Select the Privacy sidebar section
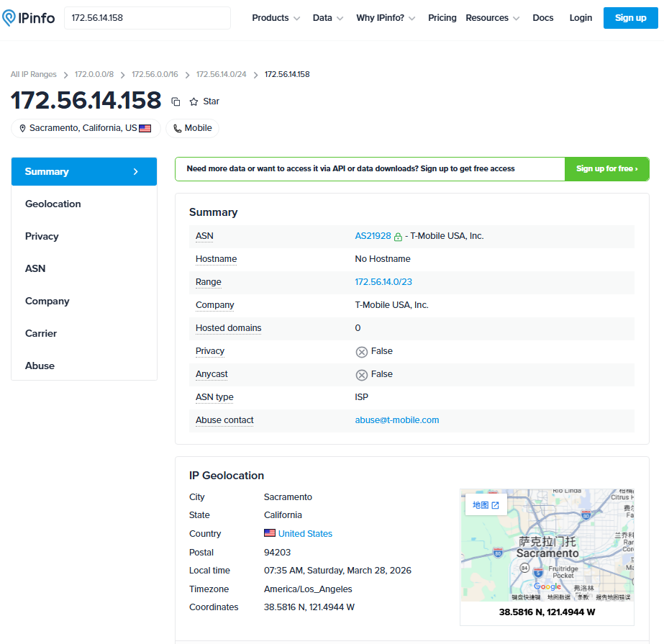This screenshot has width=664, height=644. 42,236
